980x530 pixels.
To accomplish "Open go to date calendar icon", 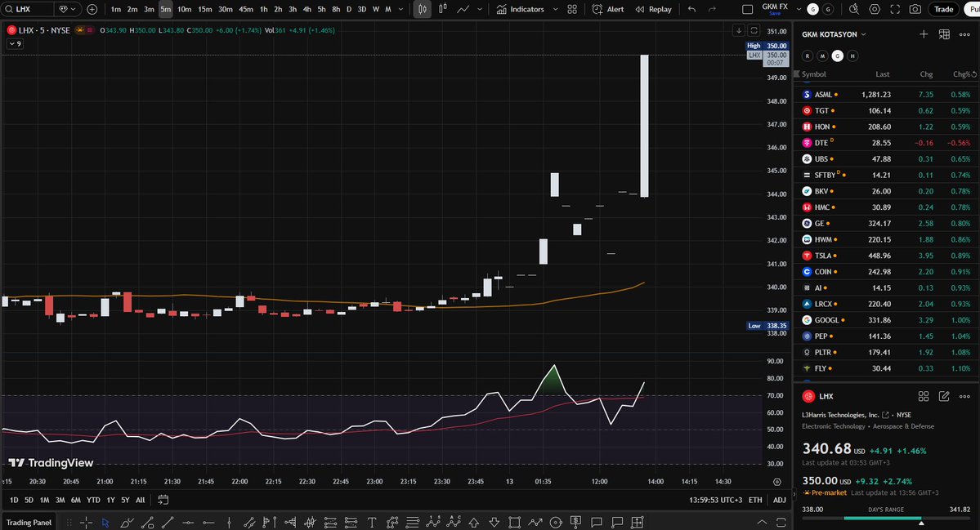I will click(x=163, y=500).
